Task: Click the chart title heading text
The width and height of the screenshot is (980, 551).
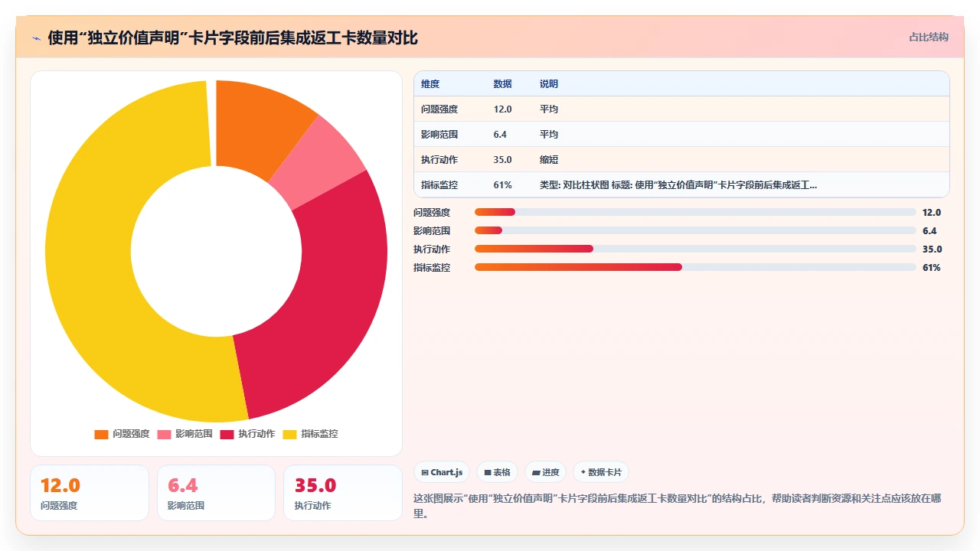Action: (233, 38)
